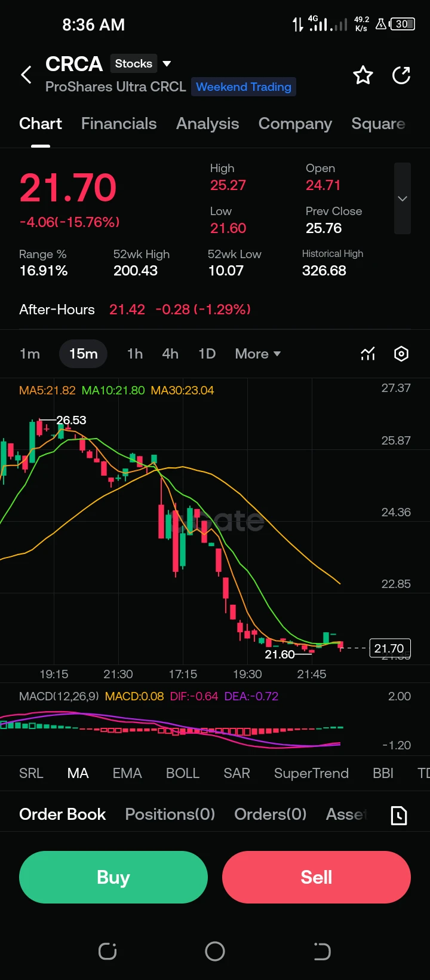This screenshot has height=980, width=430.
Task: Switch to the Analysis tab
Action: (x=208, y=124)
